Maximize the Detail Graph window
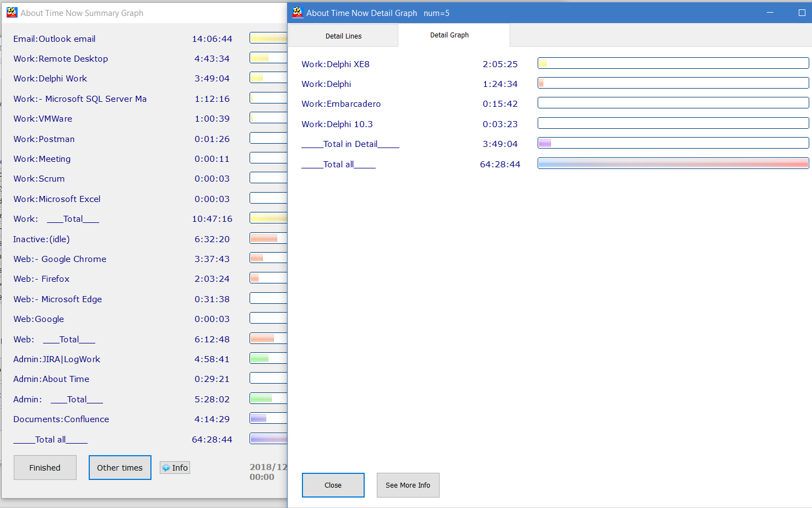The width and height of the screenshot is (812, 508). click(x=802, y=13)
